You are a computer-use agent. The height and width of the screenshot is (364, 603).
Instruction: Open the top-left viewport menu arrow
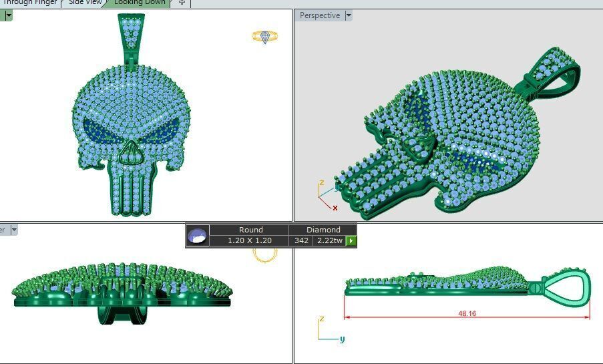9,15
